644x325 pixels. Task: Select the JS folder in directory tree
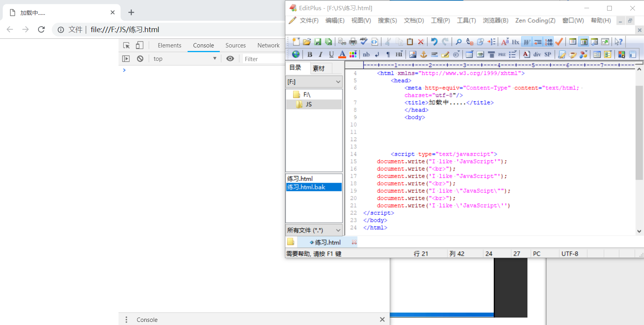(x=308, y=104)
